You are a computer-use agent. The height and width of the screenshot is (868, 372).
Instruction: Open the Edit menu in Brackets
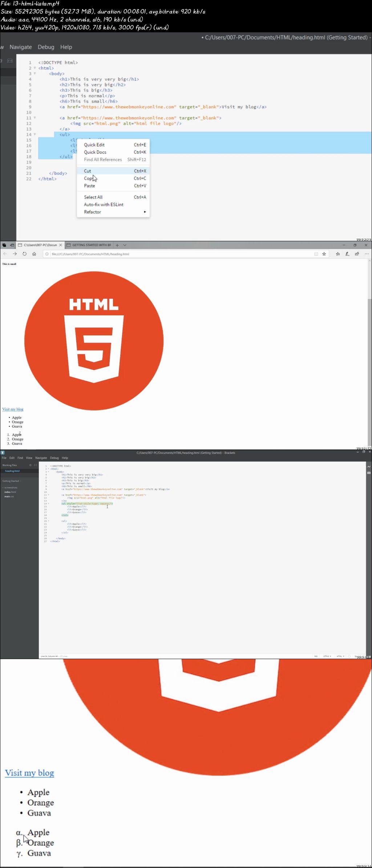[12, 458]
